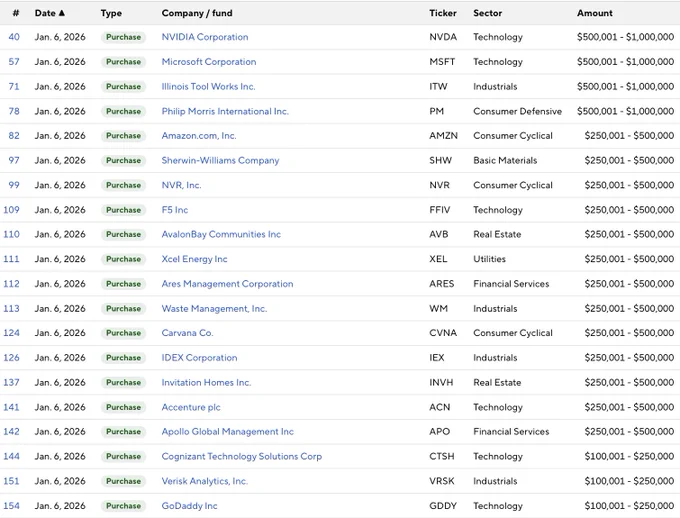Select the Consumer Defensive sector cell
This screenshot has height=518, width=680.
click(x=517, y=111)
